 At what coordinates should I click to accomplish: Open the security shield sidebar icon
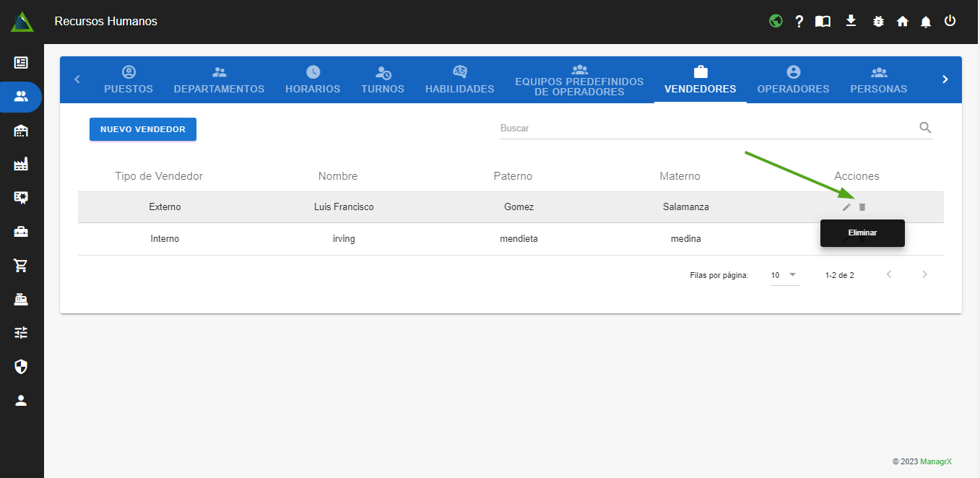click(x=21, y=367)
